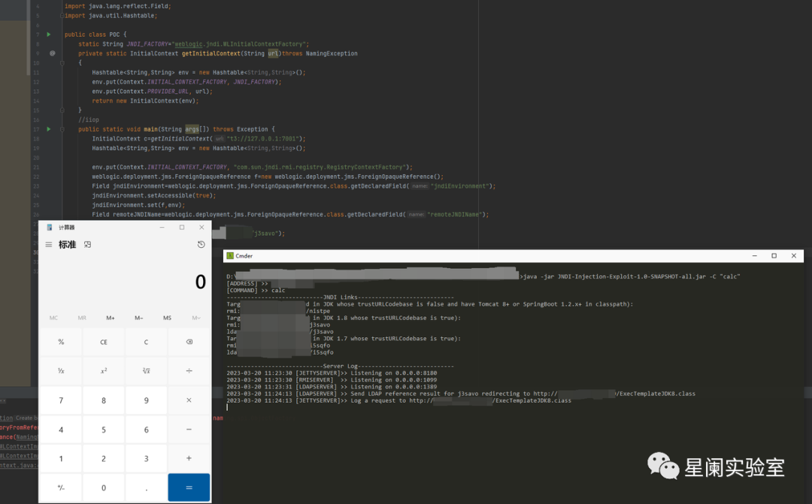Click the addition operator key
The height and width of the screenshot is (504, 812).
pyautogui.click(x=189, y=458)
